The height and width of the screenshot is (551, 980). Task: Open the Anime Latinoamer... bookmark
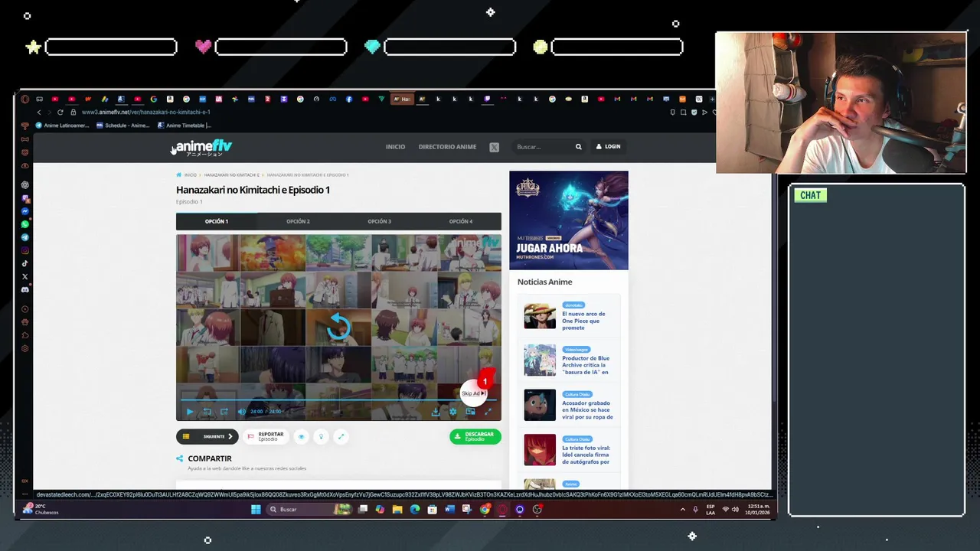[63, 126]
